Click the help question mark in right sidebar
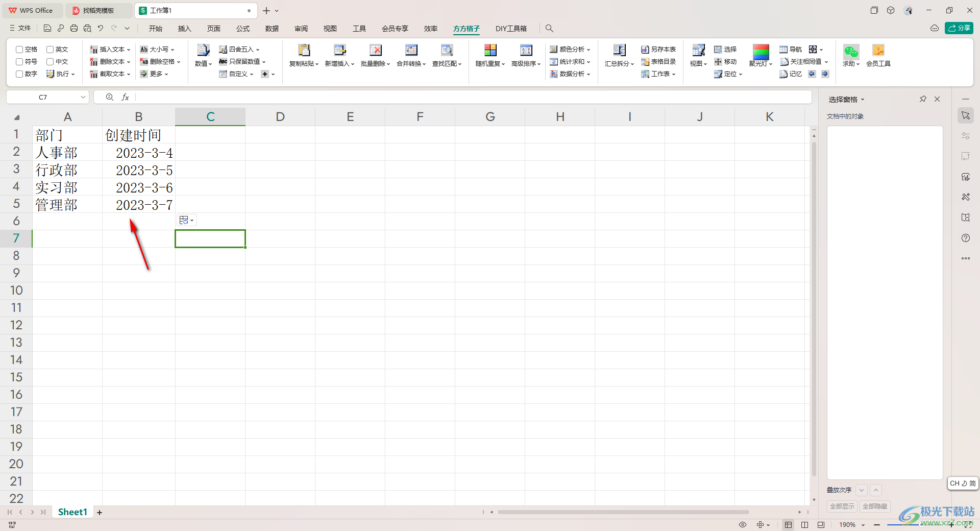 click(x=966, y=238)
